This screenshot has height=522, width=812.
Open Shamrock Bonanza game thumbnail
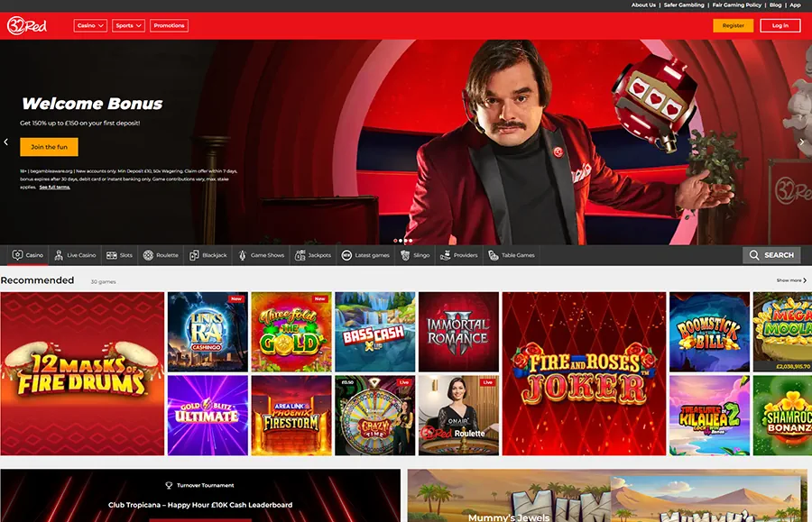(782, 416)
